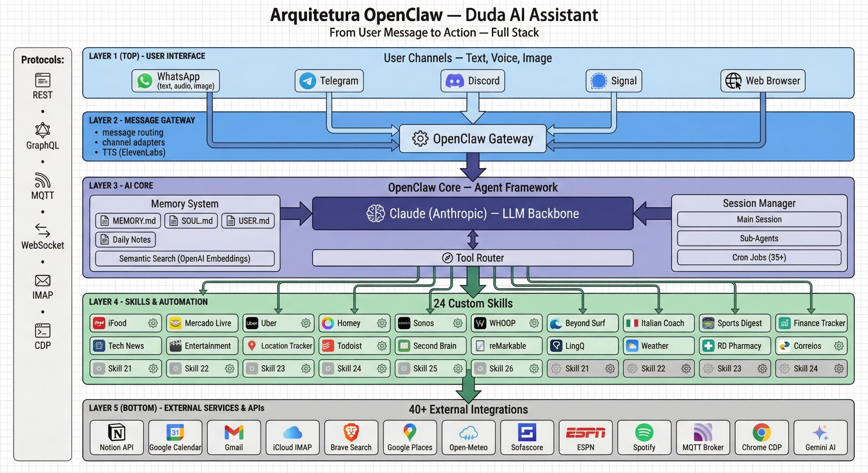Click the gear on Todoist skill
Screen dimensions: 868x473
click(x=382, y=346)
